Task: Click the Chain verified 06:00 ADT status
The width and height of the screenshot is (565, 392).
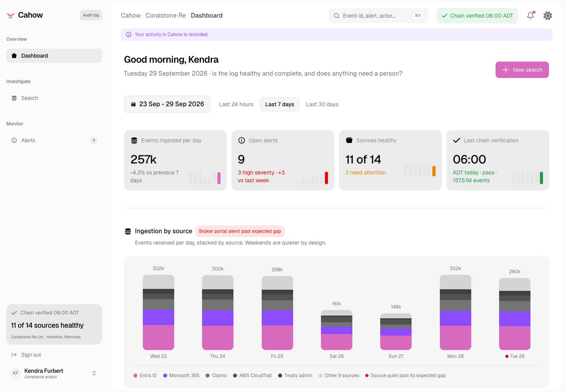Action: pos(477,16)
